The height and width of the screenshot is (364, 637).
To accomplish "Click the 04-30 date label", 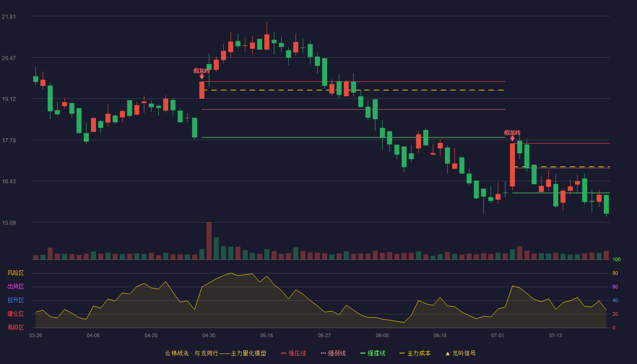I will pyautogui.click(x=209, y=335).
